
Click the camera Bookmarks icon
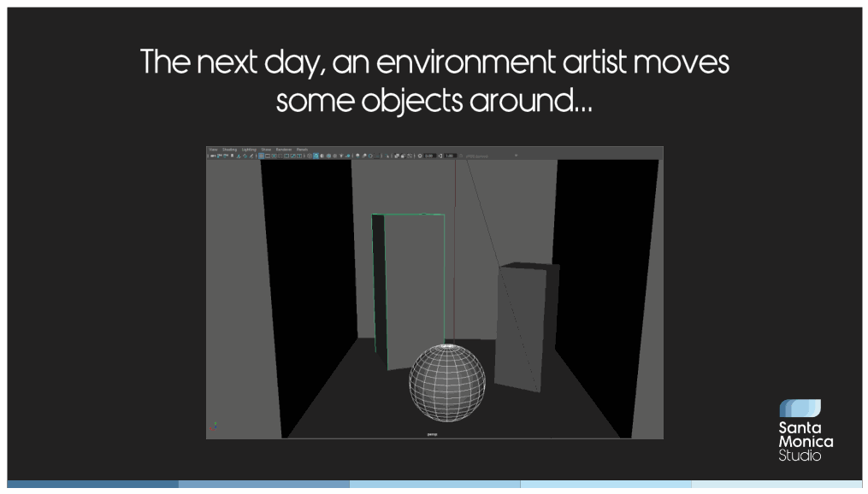coord(232,156)
